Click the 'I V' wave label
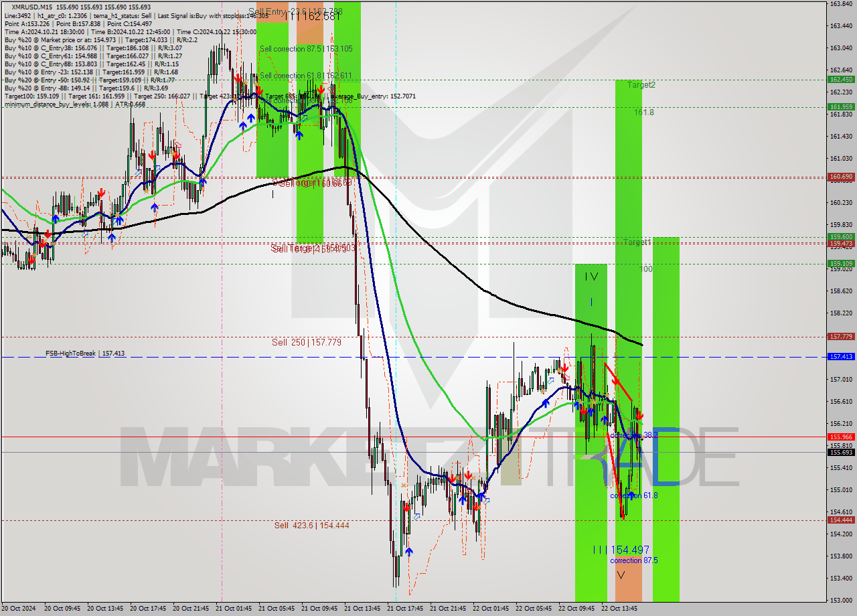 click(591, 277)
